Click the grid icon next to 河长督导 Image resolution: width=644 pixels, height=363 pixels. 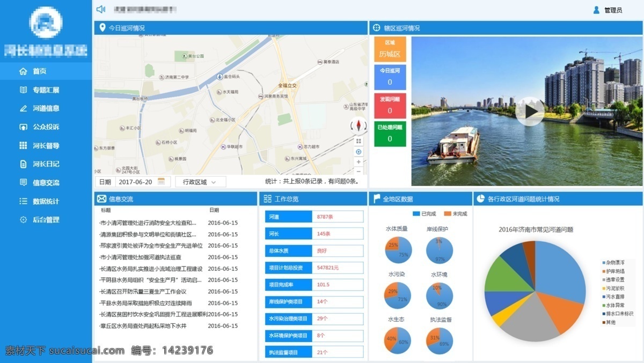click(23, 145)
